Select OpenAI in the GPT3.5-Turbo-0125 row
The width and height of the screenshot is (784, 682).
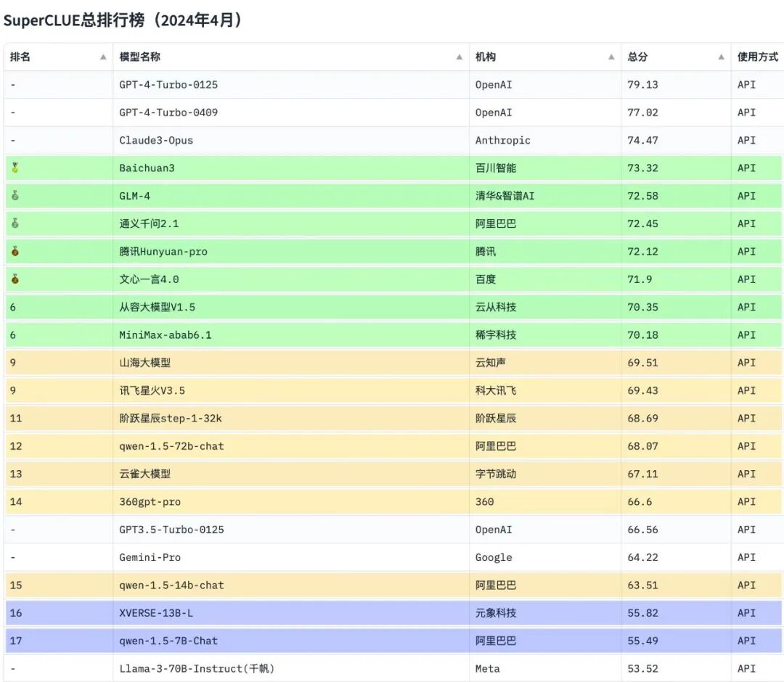pos(494,530)
